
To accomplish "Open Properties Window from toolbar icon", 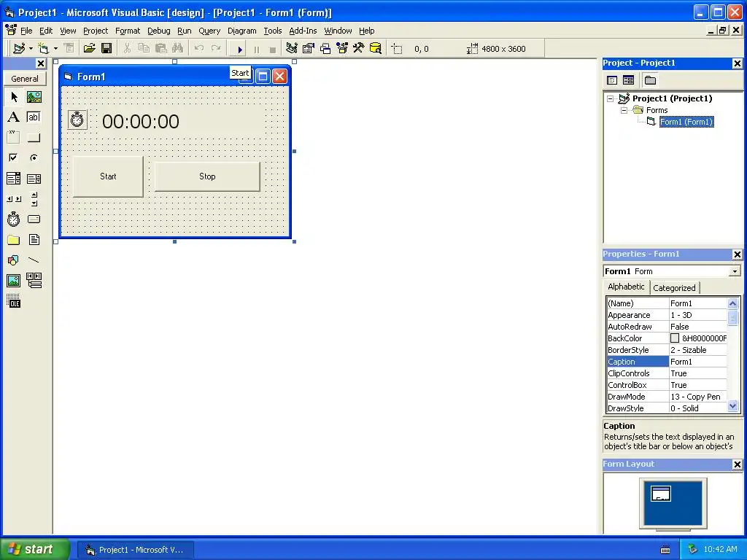I will coord(309,48).
